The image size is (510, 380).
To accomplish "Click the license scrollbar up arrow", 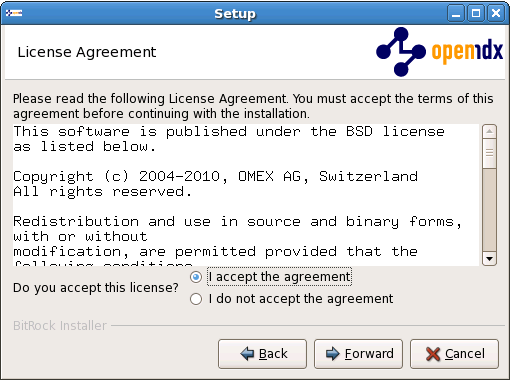I will 489,131.
